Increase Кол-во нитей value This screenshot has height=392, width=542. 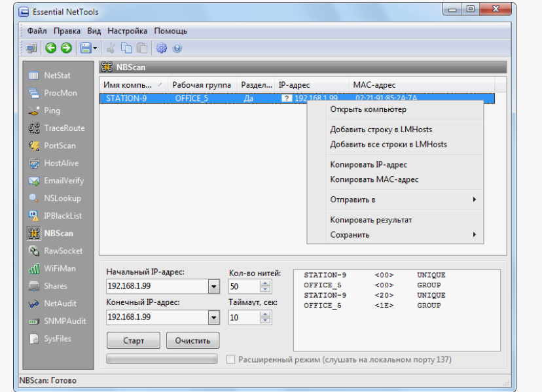pyautogui.click(x=265, y=283)
